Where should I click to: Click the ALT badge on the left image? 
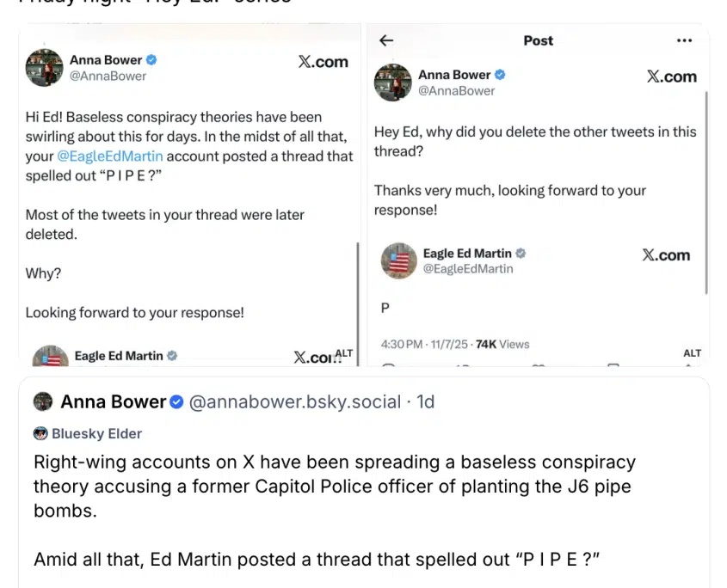(x=343, y=353)
